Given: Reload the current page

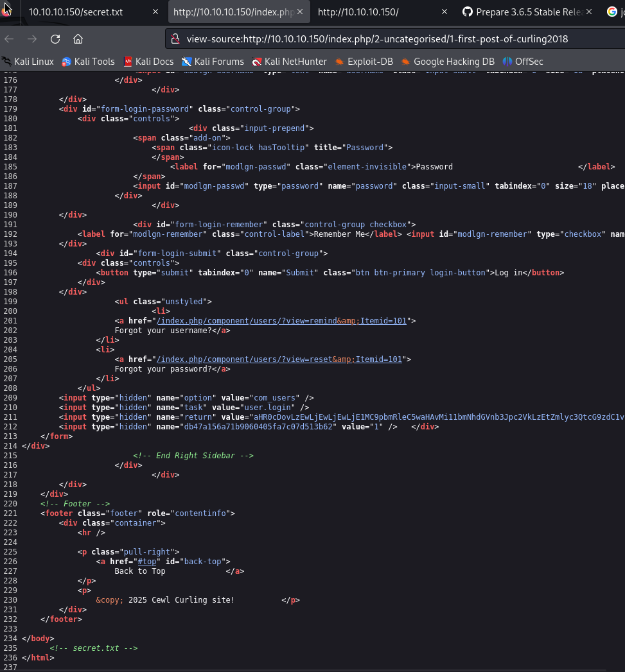Looking at the screenshot, I should click(x=55, y=39).
